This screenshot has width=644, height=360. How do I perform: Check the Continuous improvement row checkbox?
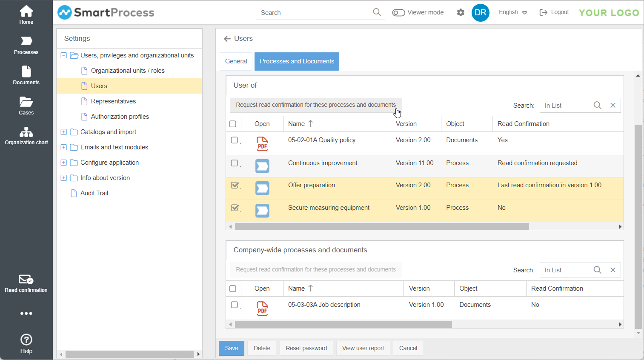click(x=234, y=163)
